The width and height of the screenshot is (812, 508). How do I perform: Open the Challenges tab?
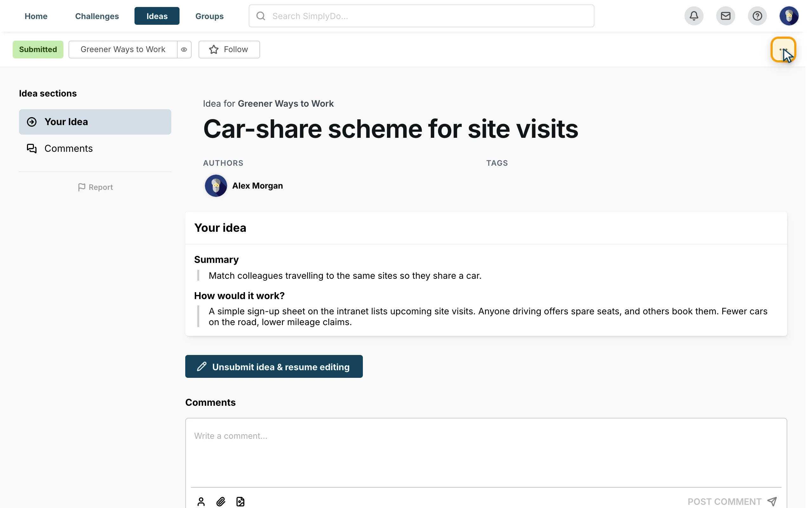[x=97, y=16]
